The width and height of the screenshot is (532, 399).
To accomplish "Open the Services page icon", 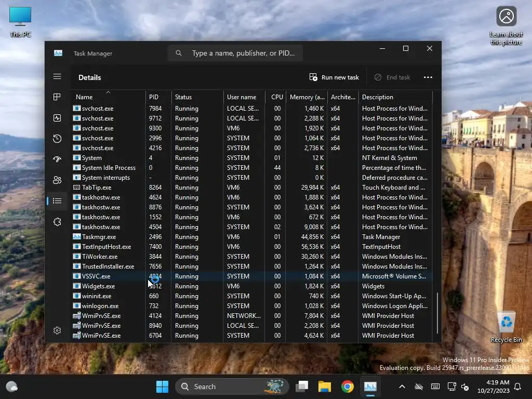I will (x=57, y=222).
